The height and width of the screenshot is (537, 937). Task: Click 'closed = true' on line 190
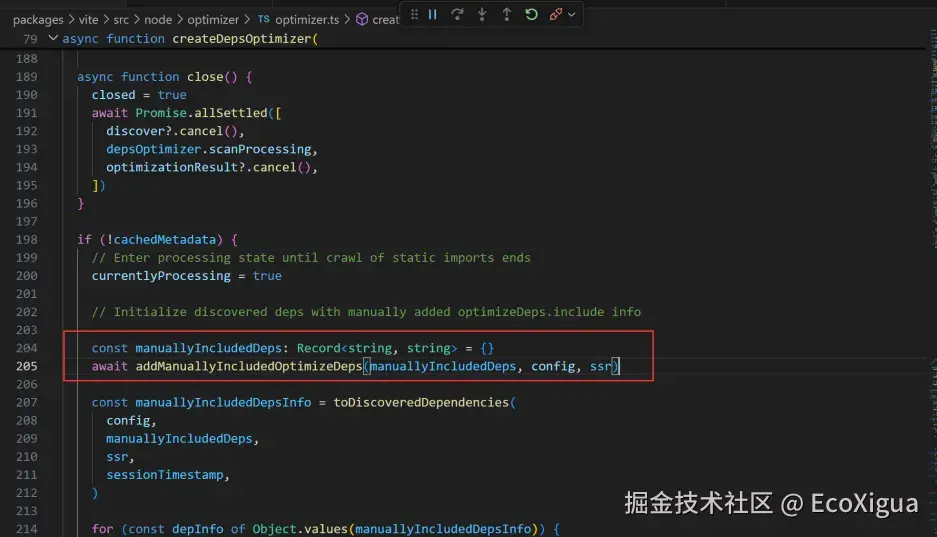click(139, 95)
